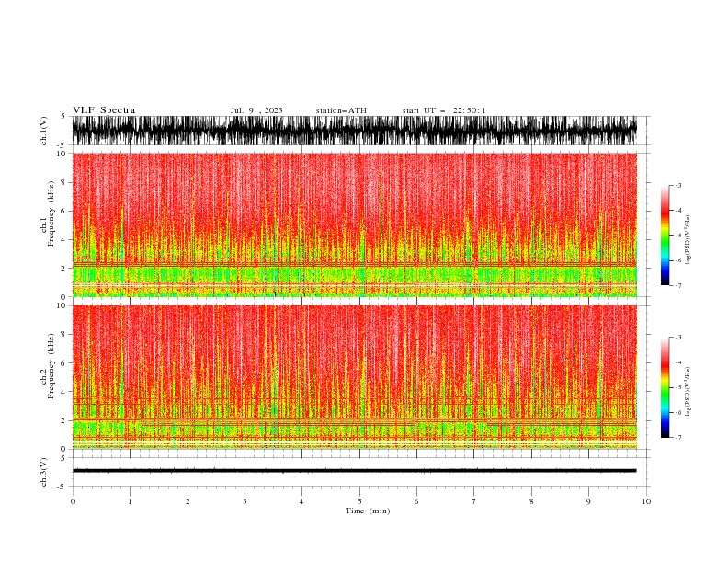Viewport: 728px width, 563px height.
Task: Click the "6" kHz tick of ch.2 spectrogram
Action: point(64,363)
